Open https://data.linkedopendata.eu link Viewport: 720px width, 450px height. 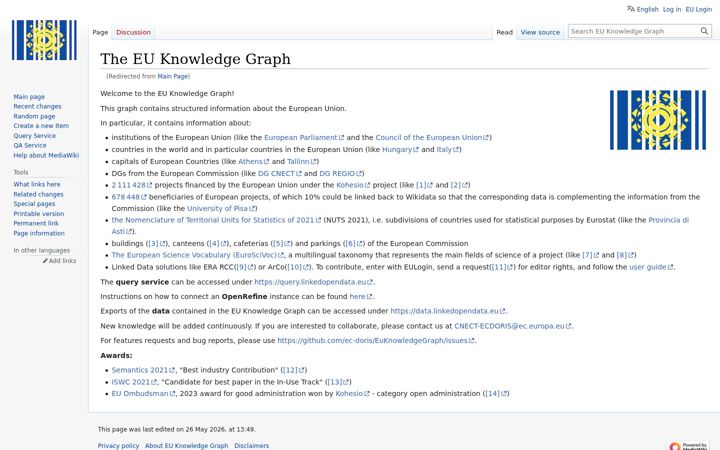447,311
